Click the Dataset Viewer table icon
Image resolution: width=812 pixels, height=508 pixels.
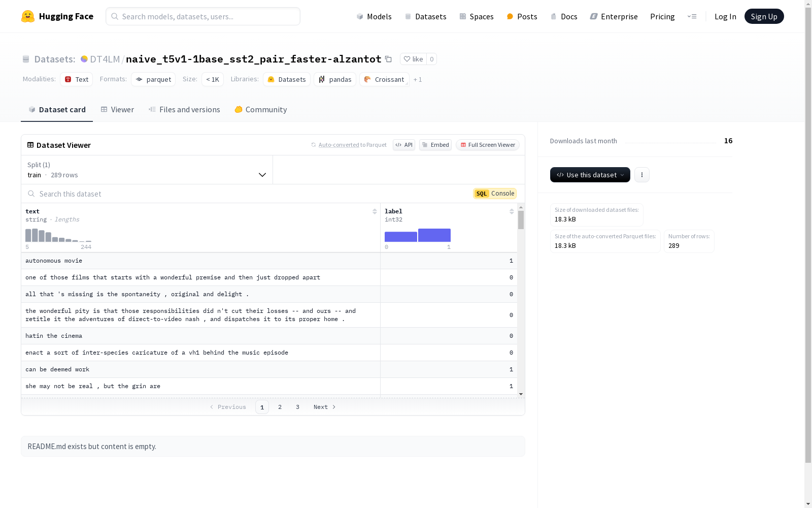tap(30, 145)
